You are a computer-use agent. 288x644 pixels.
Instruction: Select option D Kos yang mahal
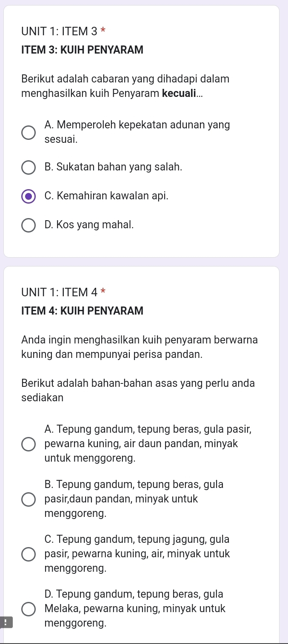[x=29, y=225]
